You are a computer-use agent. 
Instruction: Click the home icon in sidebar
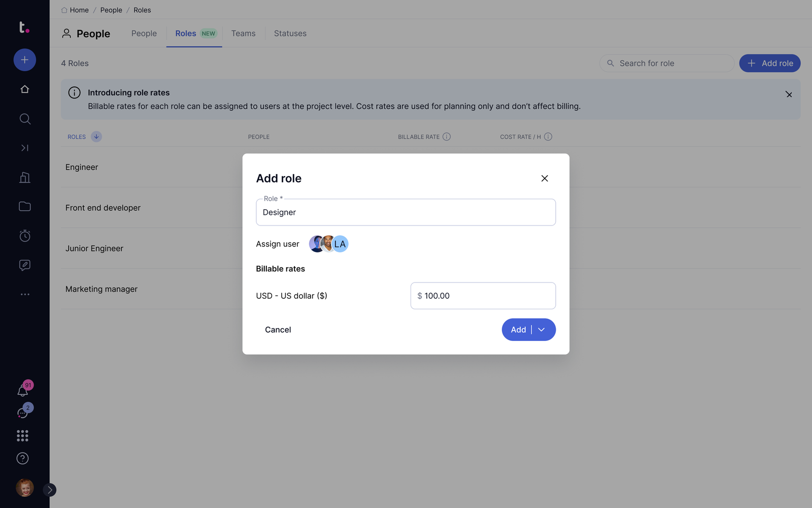[x=24, y=89]
